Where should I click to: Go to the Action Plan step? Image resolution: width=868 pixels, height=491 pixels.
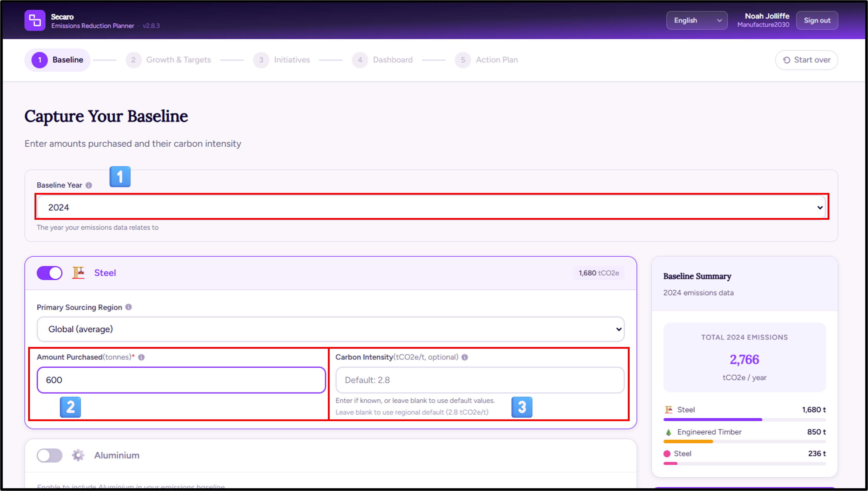tap(487, 60)
